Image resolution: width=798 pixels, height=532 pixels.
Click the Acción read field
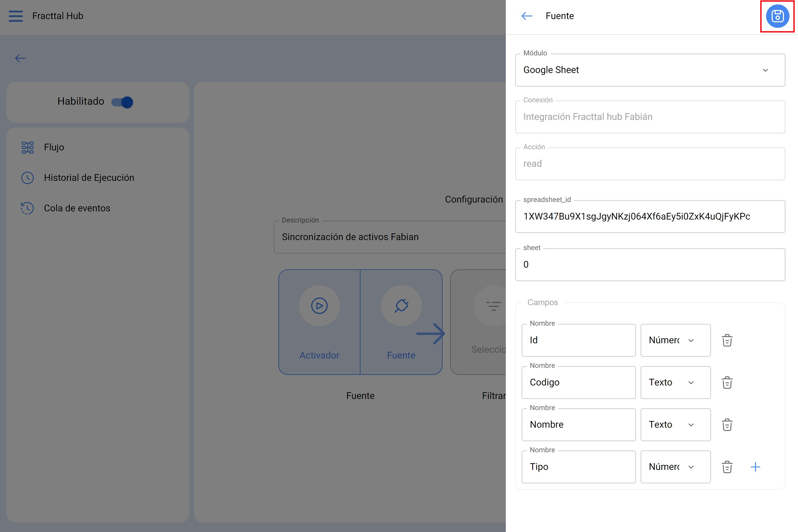(650, 164)
